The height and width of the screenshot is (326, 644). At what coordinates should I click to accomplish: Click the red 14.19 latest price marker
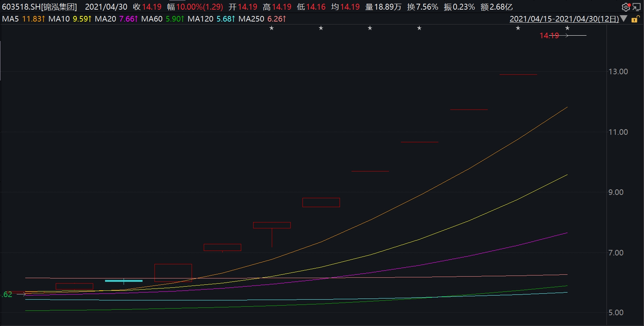click(x=549, y=36)
